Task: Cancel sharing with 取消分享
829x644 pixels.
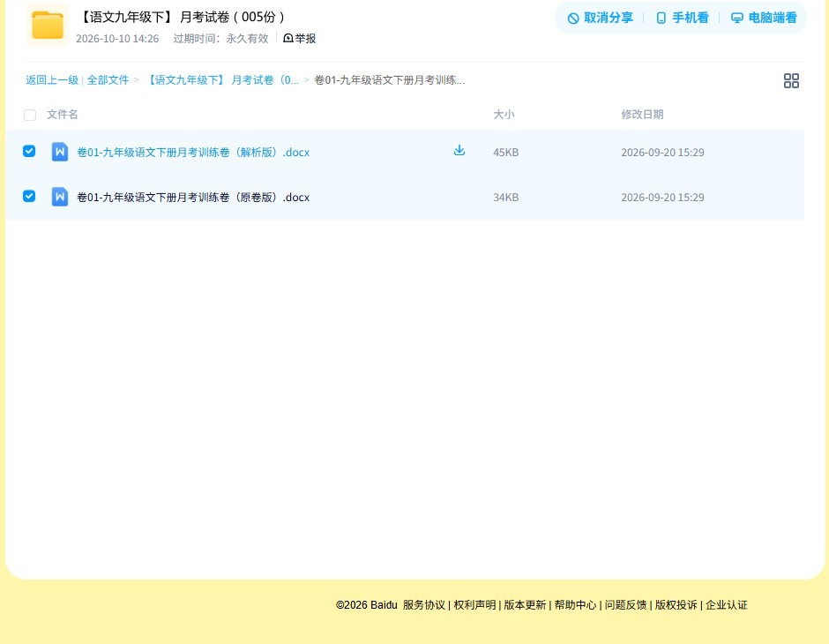Action: [600, 18]
